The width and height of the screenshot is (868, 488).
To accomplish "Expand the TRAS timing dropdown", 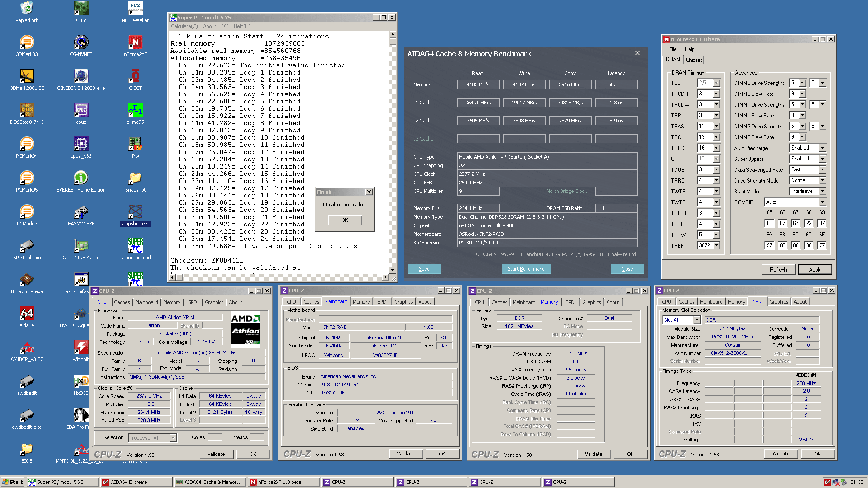I will tap(716, 127).
